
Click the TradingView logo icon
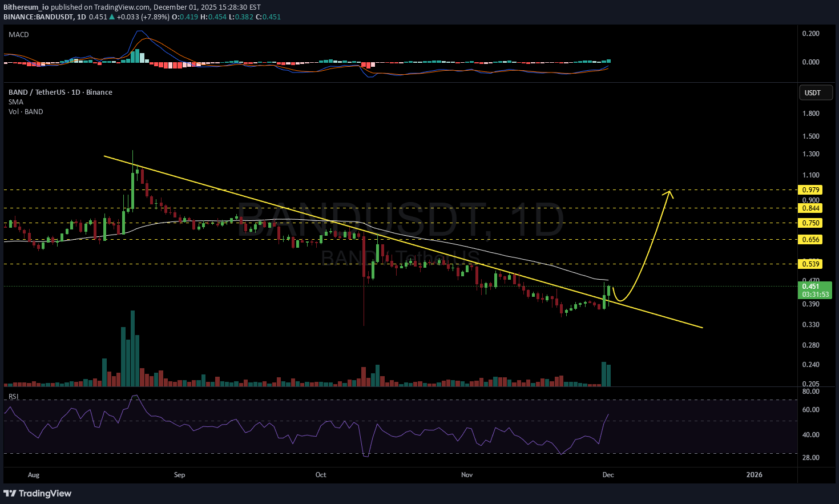[10, 493]
